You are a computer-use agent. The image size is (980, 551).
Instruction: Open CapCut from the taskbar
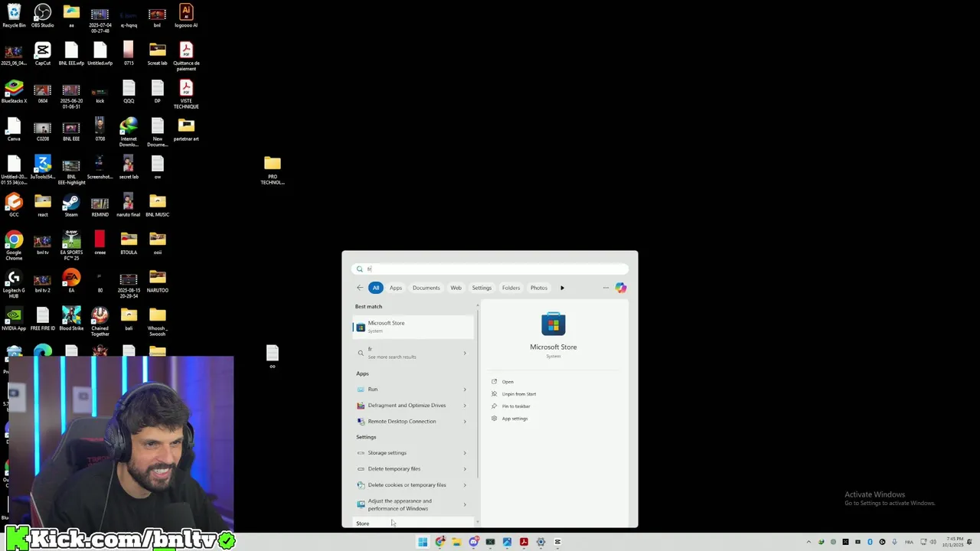tap(557, 542)
